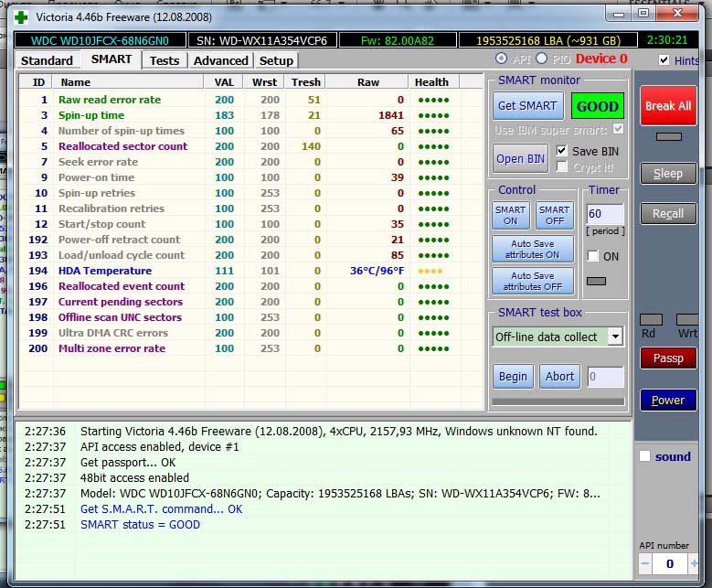712x588 pixels.
Task: Uncheck the Save BIN checkbox
Action: coord(562,151)
